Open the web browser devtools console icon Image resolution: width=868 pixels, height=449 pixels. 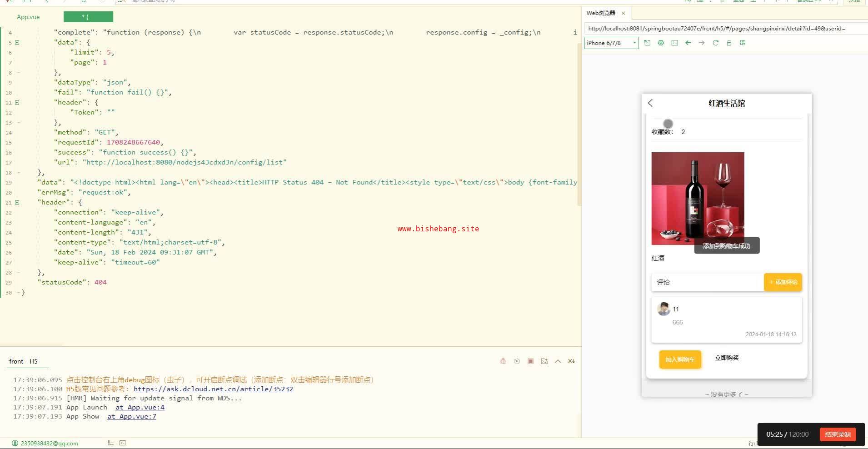674,43
